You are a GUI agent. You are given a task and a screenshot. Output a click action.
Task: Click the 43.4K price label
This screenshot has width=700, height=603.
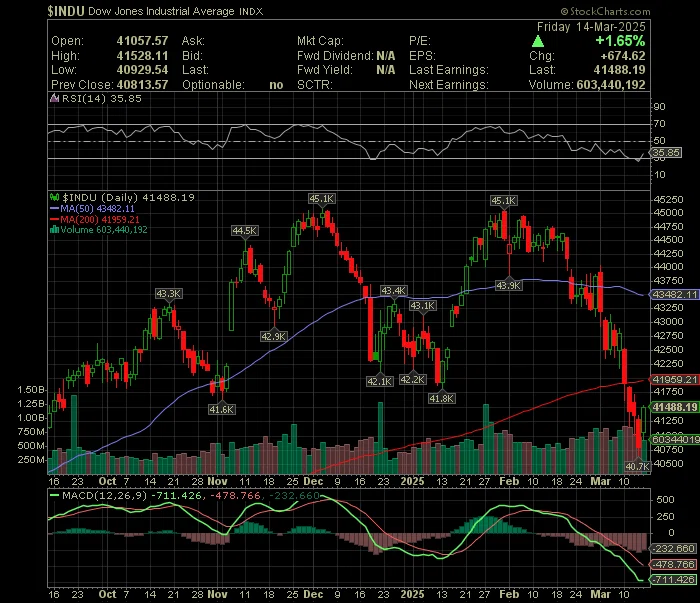pyautogui.click(x=393, y=291)
